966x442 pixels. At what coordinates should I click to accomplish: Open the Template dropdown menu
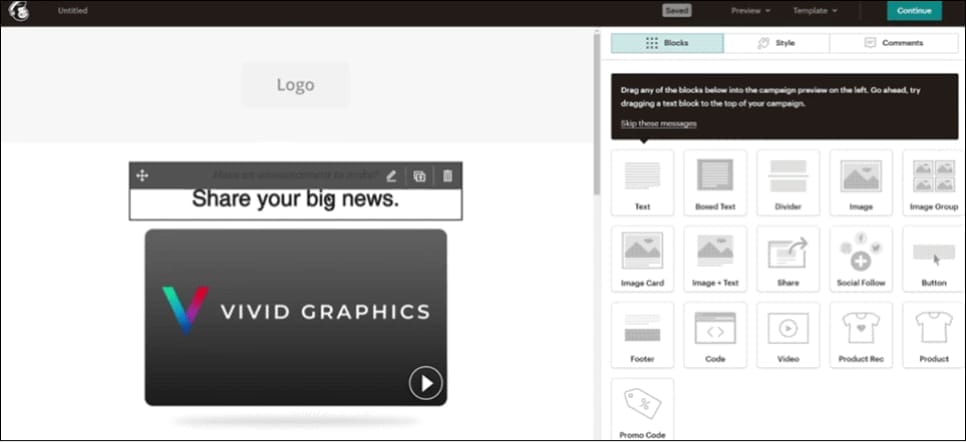(815, 11)
